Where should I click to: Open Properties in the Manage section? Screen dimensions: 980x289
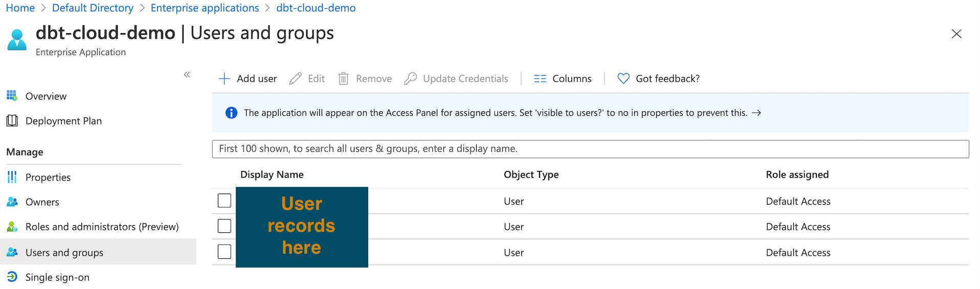[48, 177]
